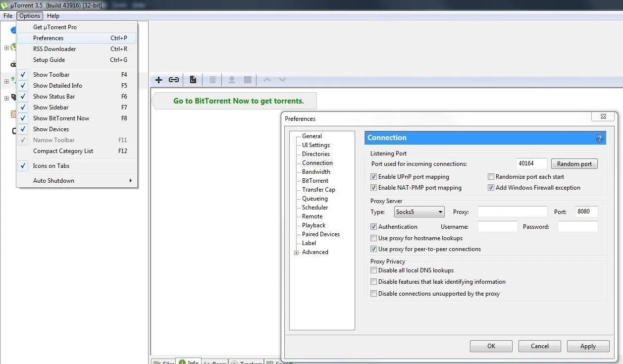Open the File menu
This screenshot has height=364, width=623.
point(8,16)
